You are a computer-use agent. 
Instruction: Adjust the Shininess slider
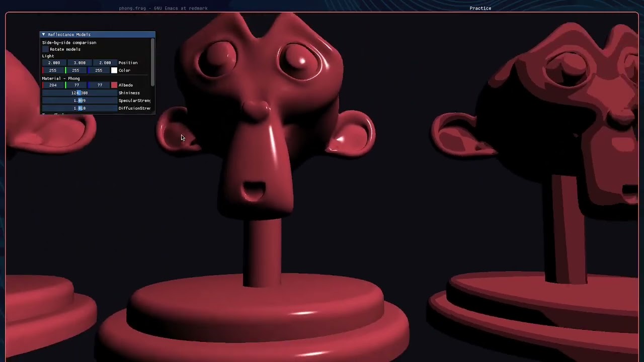pos(79,93)
